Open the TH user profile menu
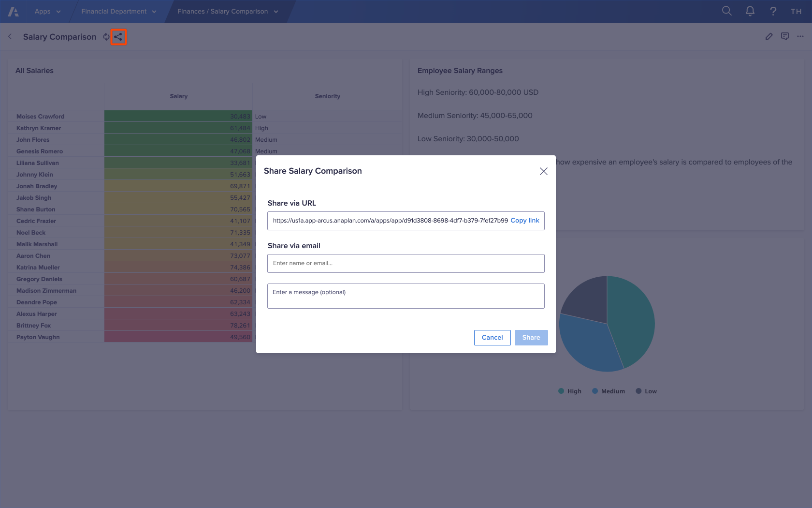 (x=796, y=12)
